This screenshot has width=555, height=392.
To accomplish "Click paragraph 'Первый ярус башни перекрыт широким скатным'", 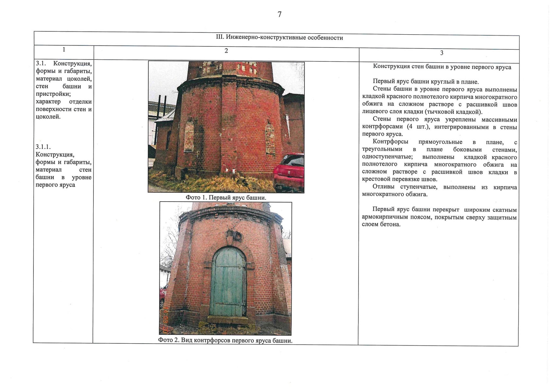I will 440,217.
